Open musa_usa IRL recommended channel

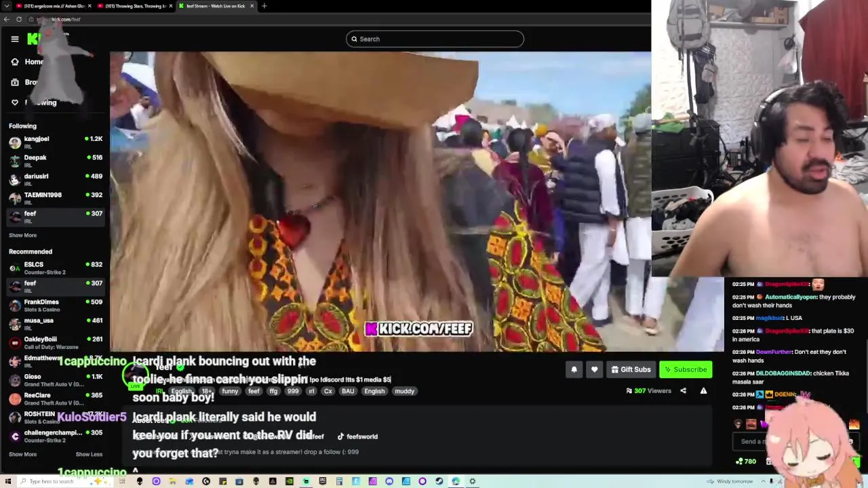tap(56, 323)
